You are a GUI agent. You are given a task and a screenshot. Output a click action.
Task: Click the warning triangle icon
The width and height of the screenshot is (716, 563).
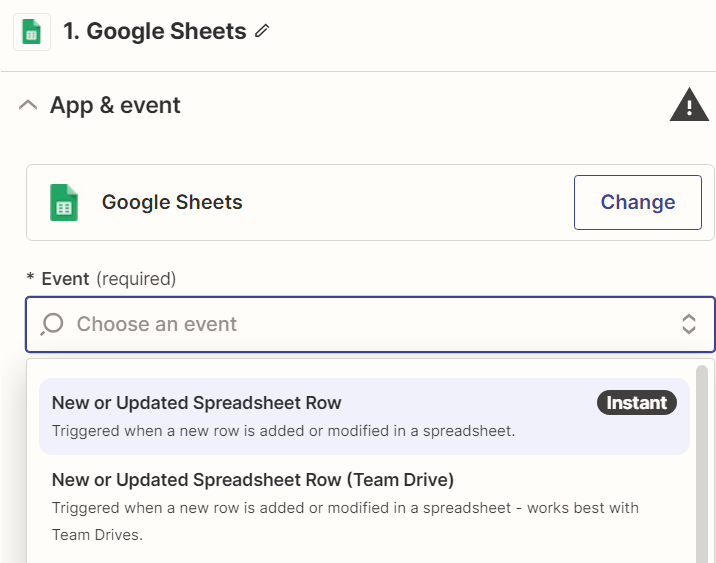pyautogui.click(x=688, y=105)
